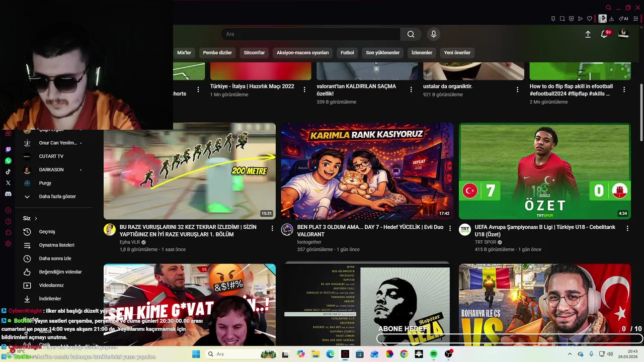The height and width of the screenshot is (362, 644).
Task: Click the ad blocker shield icon
Action: pos(571,19)
